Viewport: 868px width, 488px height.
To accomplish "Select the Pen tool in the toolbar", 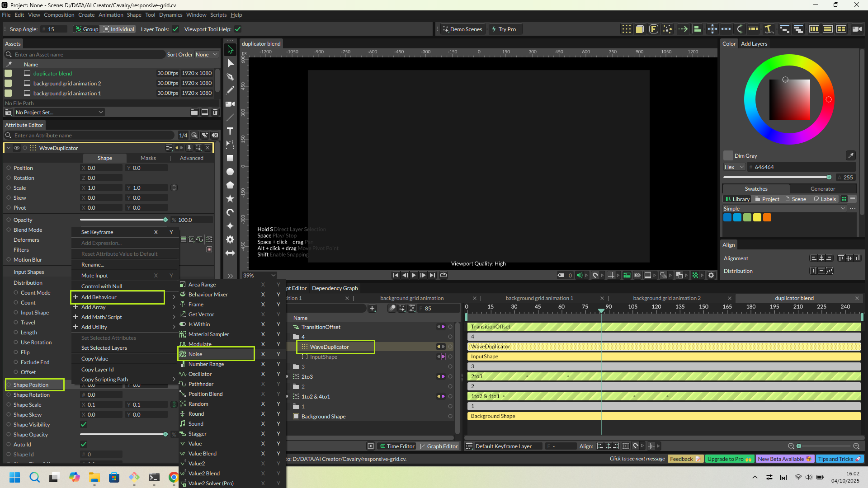I will coord(230,77).
